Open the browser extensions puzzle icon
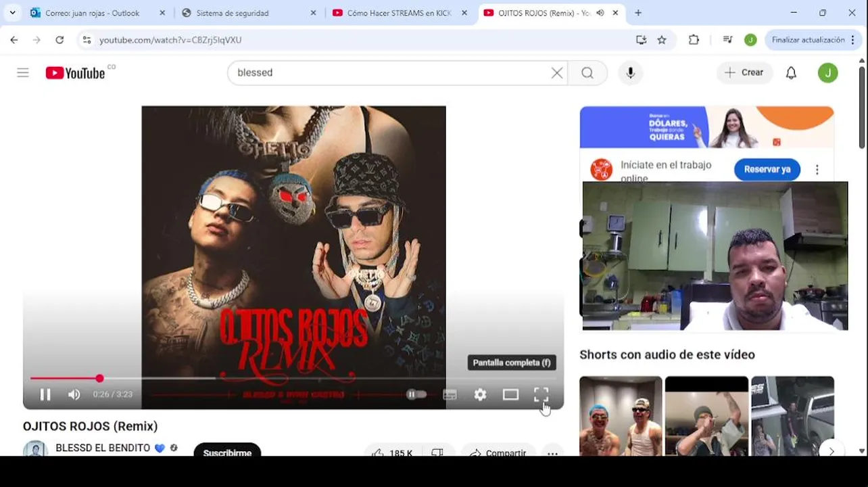This screenshot has height=487, width=868. click(x=694, y=40)
